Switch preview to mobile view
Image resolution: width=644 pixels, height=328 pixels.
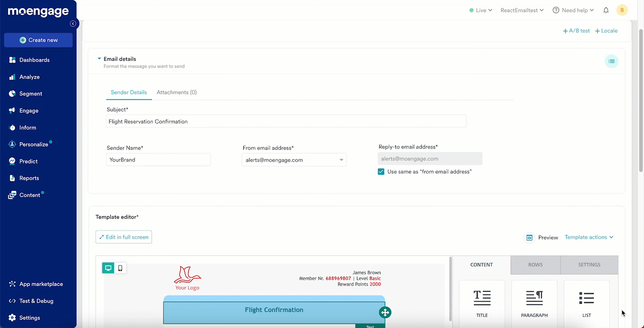120,268
